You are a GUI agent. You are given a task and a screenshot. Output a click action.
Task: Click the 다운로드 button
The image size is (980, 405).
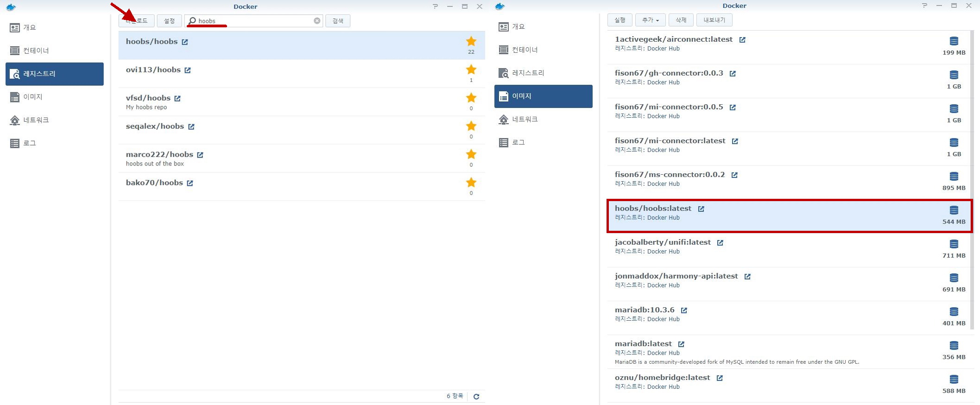(x=136, y=21)
